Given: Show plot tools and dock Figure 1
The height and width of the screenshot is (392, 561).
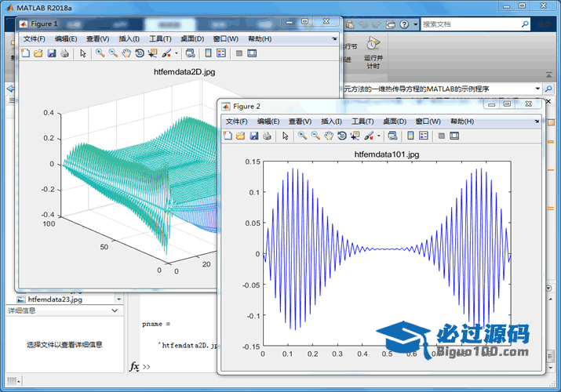Looking at the screenshot, I should click(252, 53).
